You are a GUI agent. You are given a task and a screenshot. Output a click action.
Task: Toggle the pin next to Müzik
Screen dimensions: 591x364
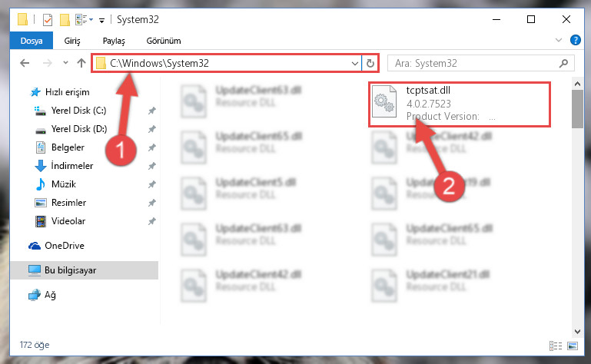[152, 184]
